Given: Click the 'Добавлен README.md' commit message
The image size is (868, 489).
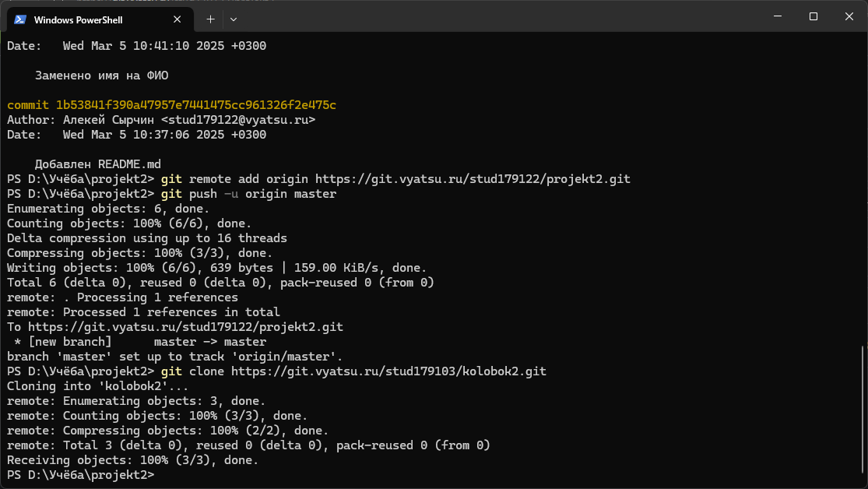Looking at the screenshot, I should [x=97, y=164].
